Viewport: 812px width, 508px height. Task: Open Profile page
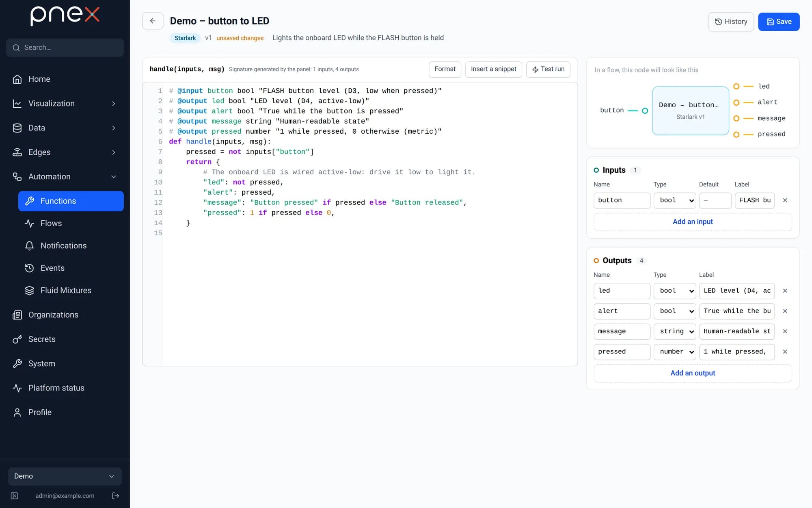[65, 412]
